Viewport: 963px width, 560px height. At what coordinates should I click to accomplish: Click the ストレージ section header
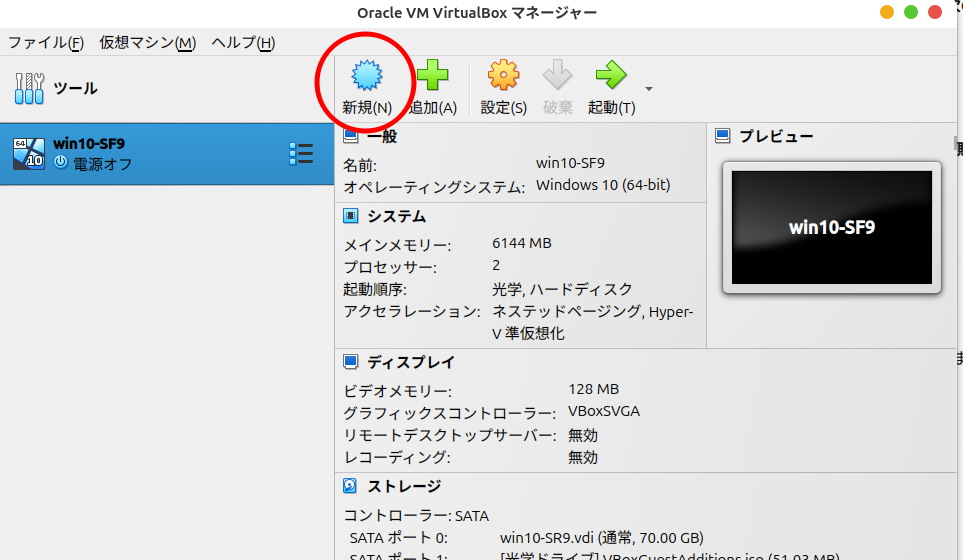point(403,486)
